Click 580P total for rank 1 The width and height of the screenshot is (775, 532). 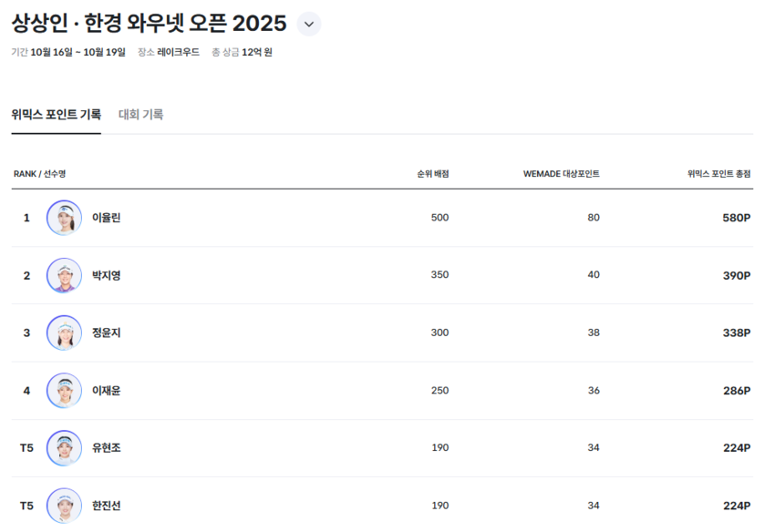pos(736,218)
